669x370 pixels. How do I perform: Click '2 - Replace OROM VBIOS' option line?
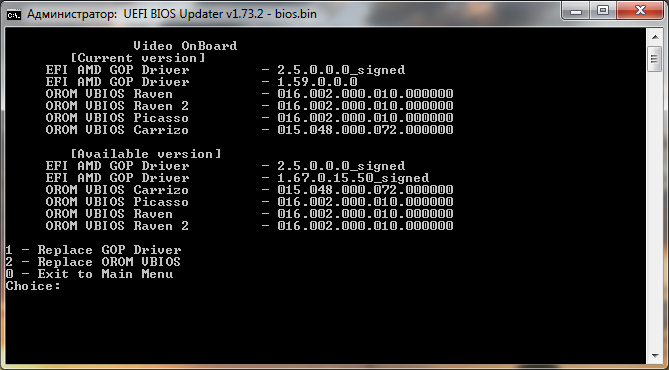tap(93, 262)
